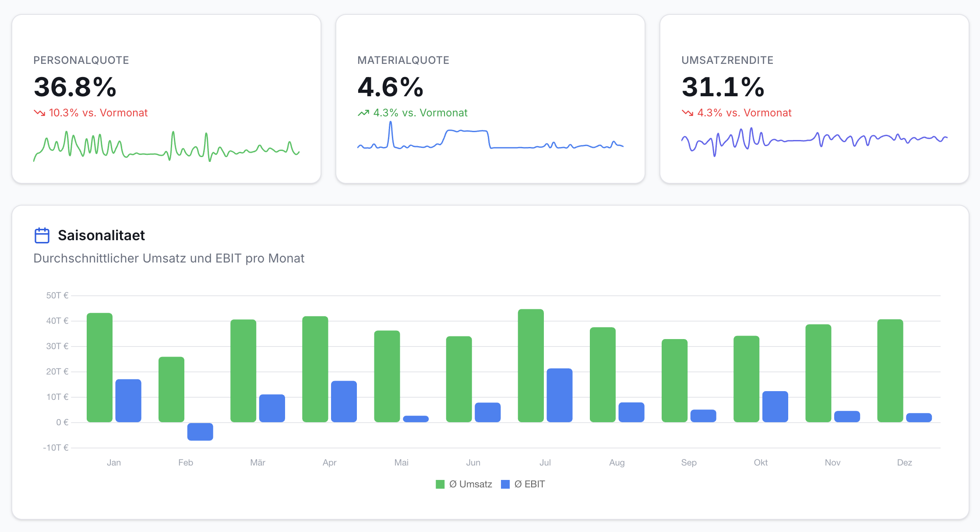Click the blue EBIT bar for Jul
980x532 pixels.
pyautogui.click(x=560, y=395)
